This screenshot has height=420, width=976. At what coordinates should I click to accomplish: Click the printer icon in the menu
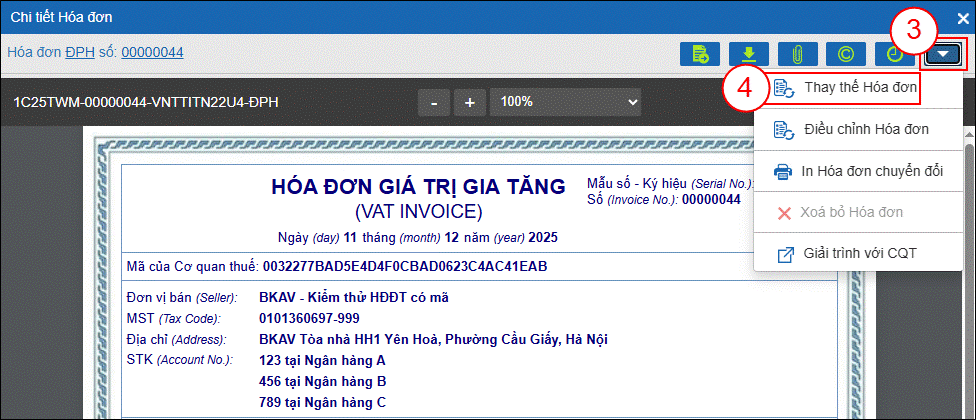coord(784,171)
